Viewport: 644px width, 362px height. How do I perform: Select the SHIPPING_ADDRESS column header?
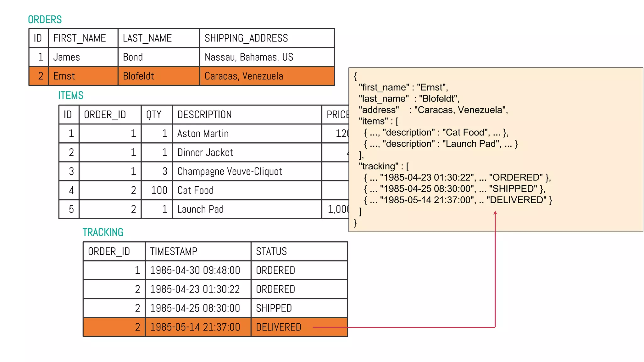tap(246, 38)
